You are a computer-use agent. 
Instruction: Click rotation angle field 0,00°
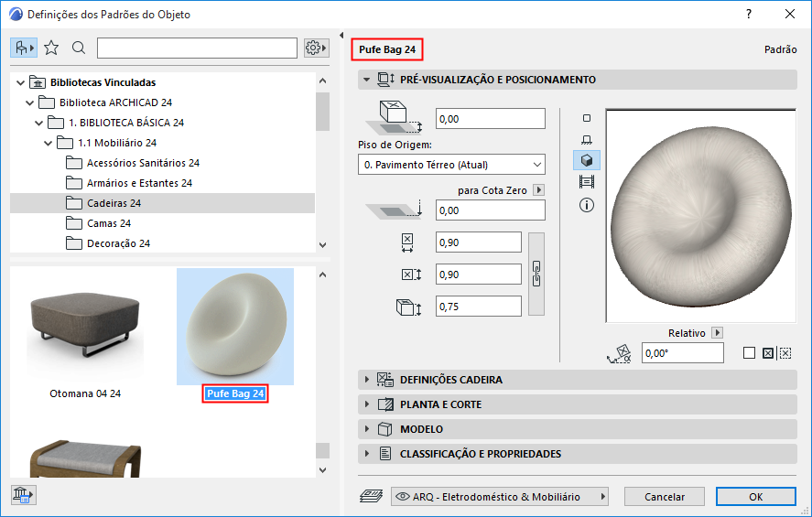(683, 353)
